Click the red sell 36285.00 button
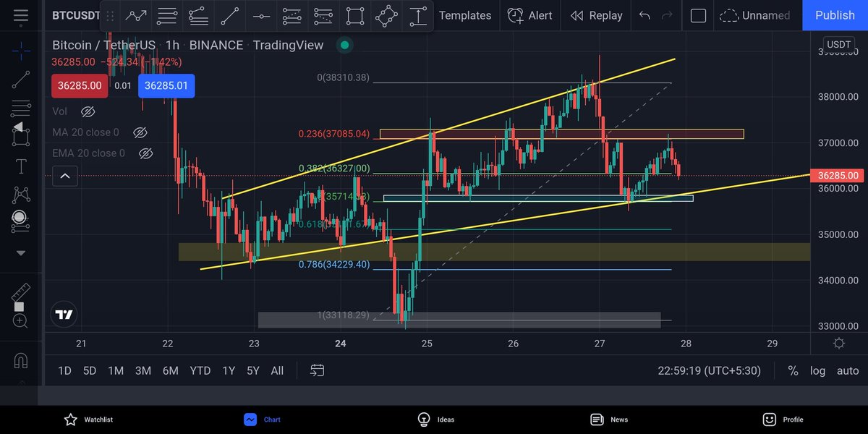The image size is (868, 434). tap(80, 85)
